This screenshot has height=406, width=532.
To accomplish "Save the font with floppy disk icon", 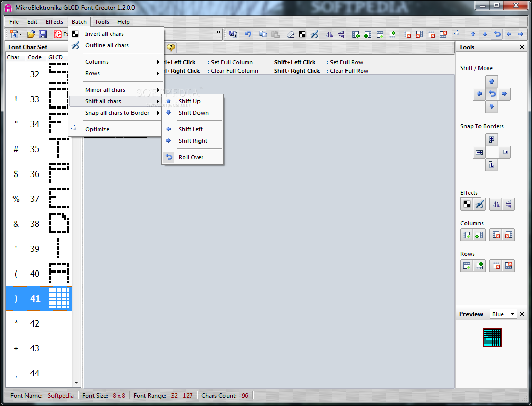I will [x=43, y=34].
